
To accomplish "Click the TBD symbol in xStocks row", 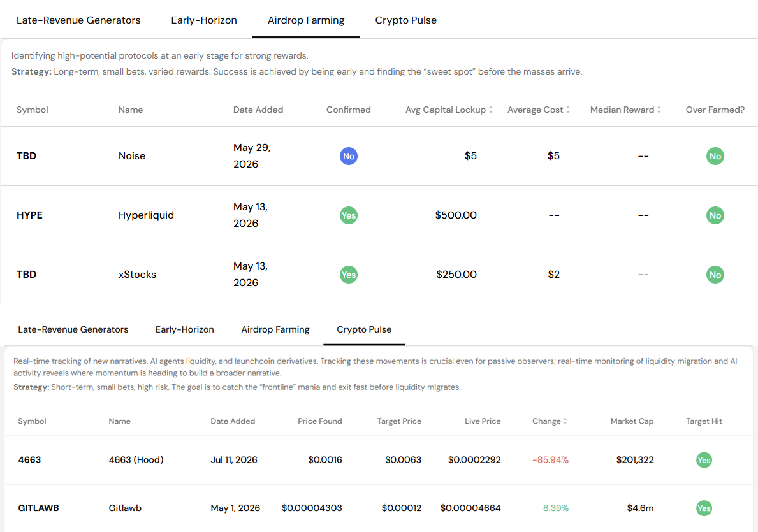I will click(27, 274).
